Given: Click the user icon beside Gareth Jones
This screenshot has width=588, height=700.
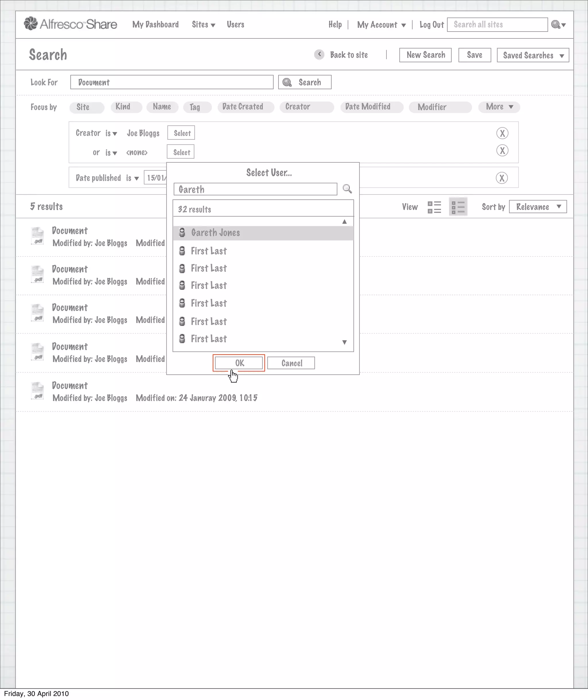Looking at the screenshot, I should (x=182, y=233).
